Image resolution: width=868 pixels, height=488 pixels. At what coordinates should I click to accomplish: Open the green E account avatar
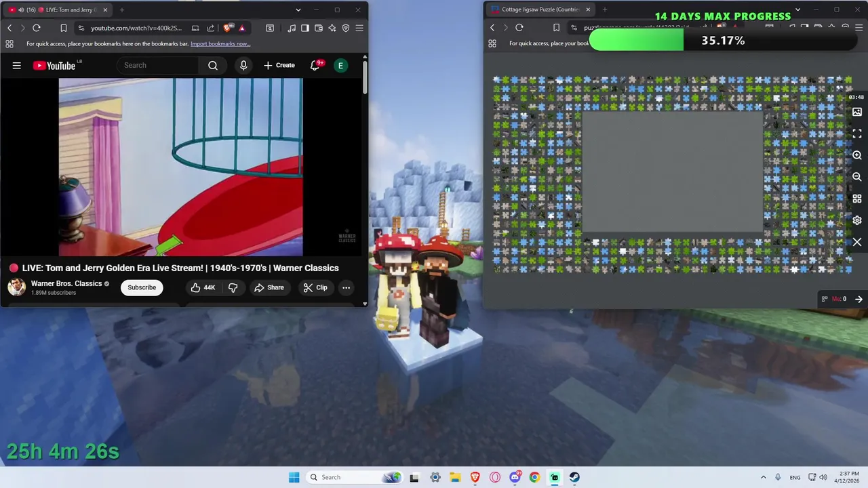pyautogui.click(x=340, y=65)
